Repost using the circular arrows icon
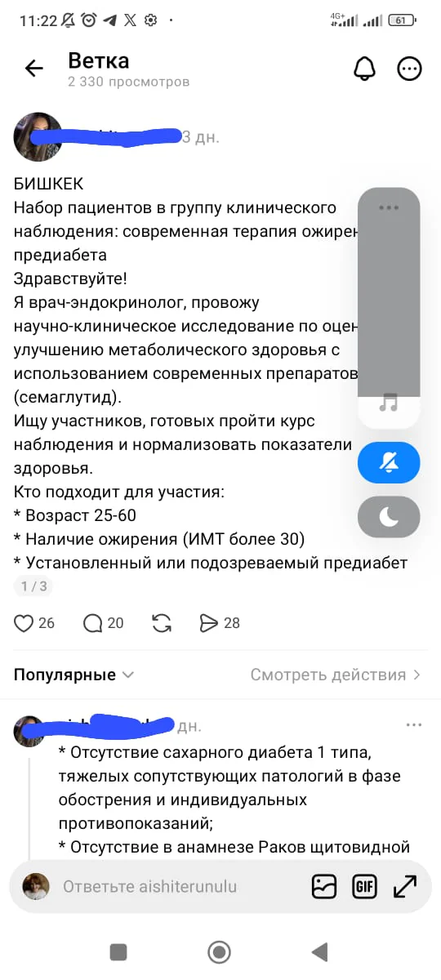This screenshot has width=441, height=980. coord(162,623)
